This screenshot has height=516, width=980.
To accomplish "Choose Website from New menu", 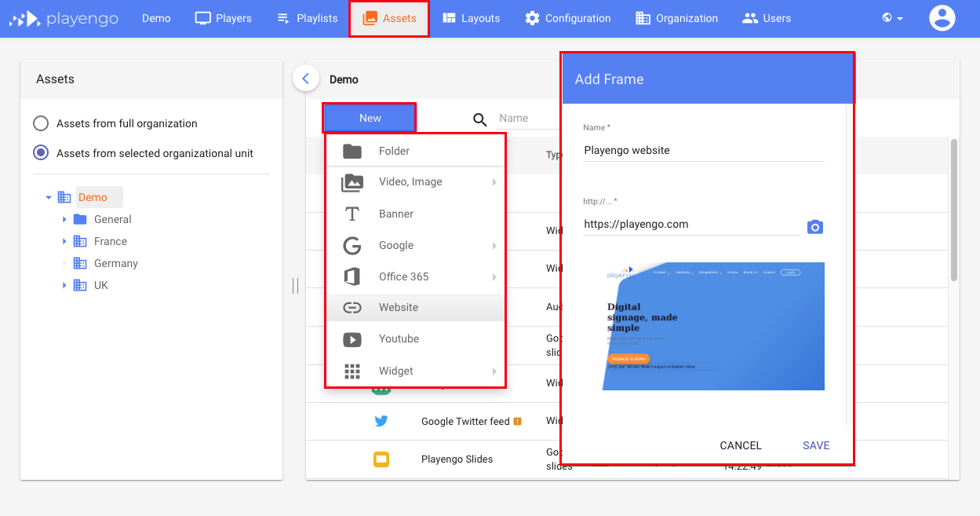I will [x=415, y=307].
